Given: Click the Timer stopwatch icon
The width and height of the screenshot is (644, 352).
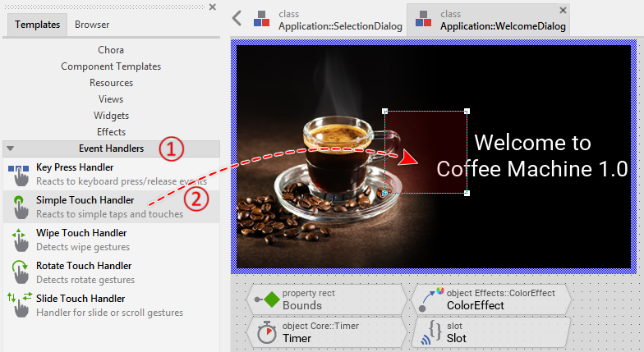Looking at the screenshot, I should point(265,332).
